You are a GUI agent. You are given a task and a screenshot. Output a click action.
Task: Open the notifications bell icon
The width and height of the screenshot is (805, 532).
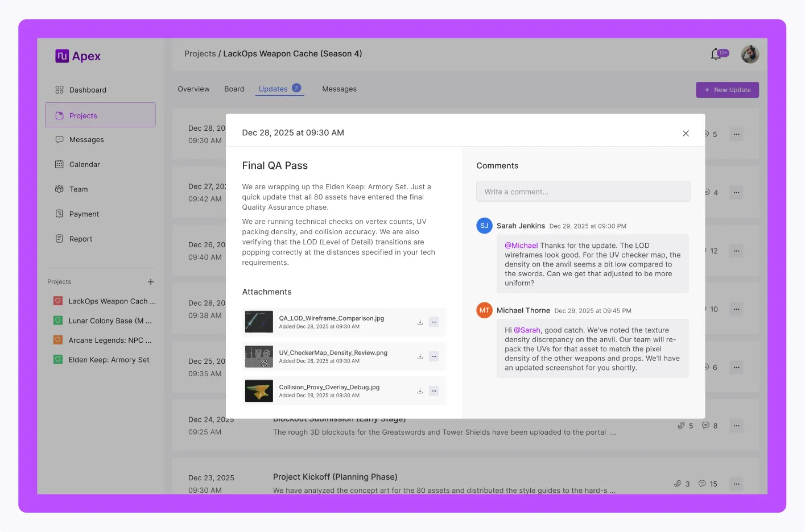point(716,55)
